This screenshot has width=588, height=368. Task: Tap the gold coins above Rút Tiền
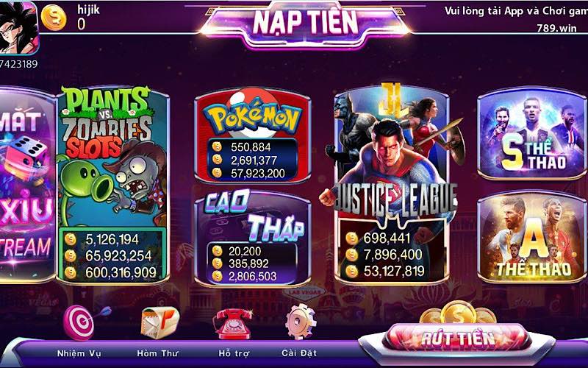point(458,312)
